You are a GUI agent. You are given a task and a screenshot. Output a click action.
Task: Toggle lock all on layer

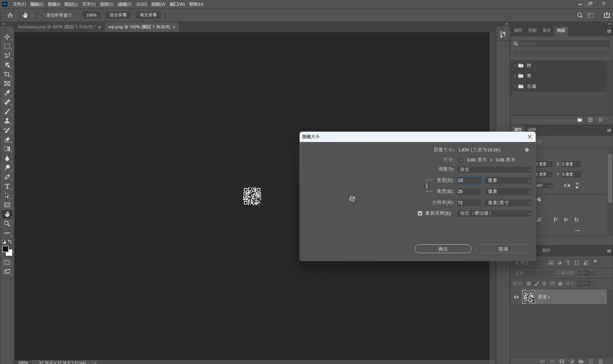560,284
